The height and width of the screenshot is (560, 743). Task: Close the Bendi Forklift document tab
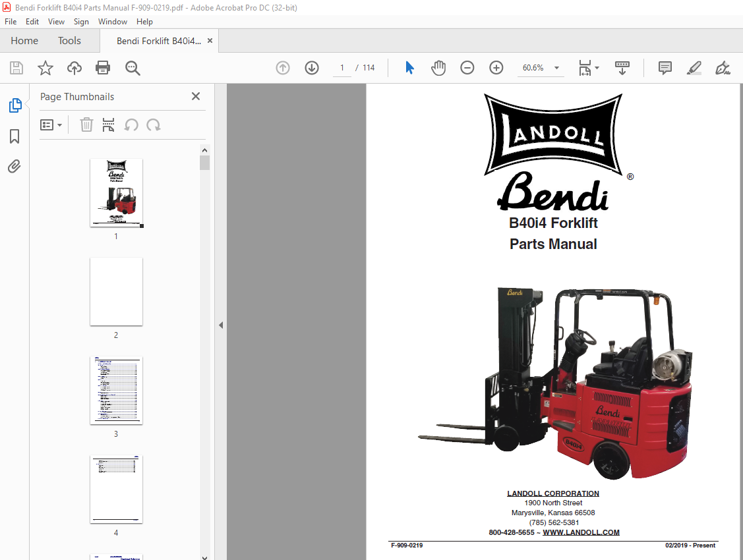210,41
